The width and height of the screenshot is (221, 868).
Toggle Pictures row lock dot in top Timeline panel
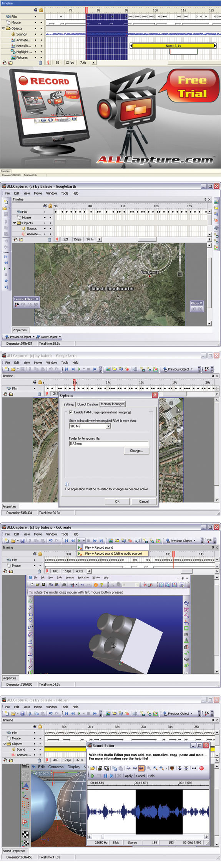tap(41, 58)
